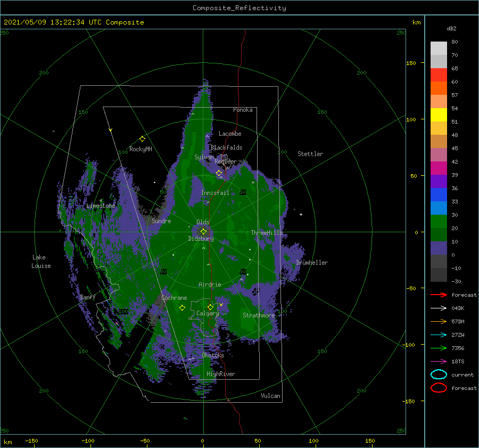This screenshot has width=479, height=448.
Task: Click the Lacombe city label
Action: coord(230,134)
